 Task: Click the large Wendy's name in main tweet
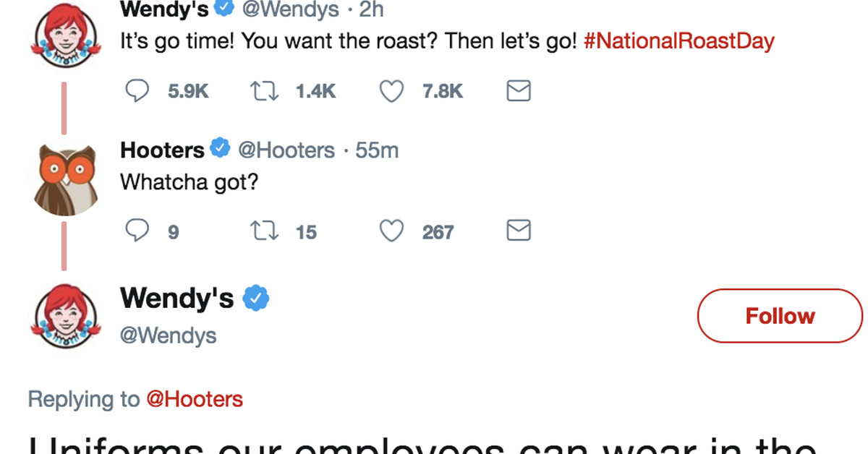click(x=176, y=297)
